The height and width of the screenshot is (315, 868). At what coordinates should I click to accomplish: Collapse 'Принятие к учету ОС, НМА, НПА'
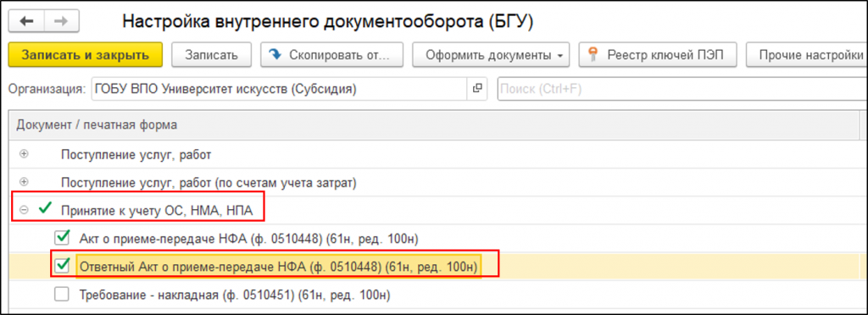(24, 210)
